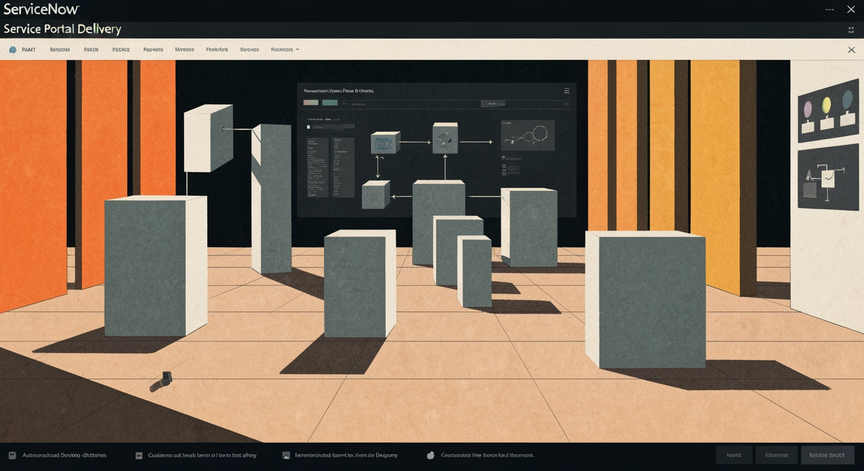Open the graph preview thumbnail in the dark panel
Screen dimensions: 864x471
[528, 136]
